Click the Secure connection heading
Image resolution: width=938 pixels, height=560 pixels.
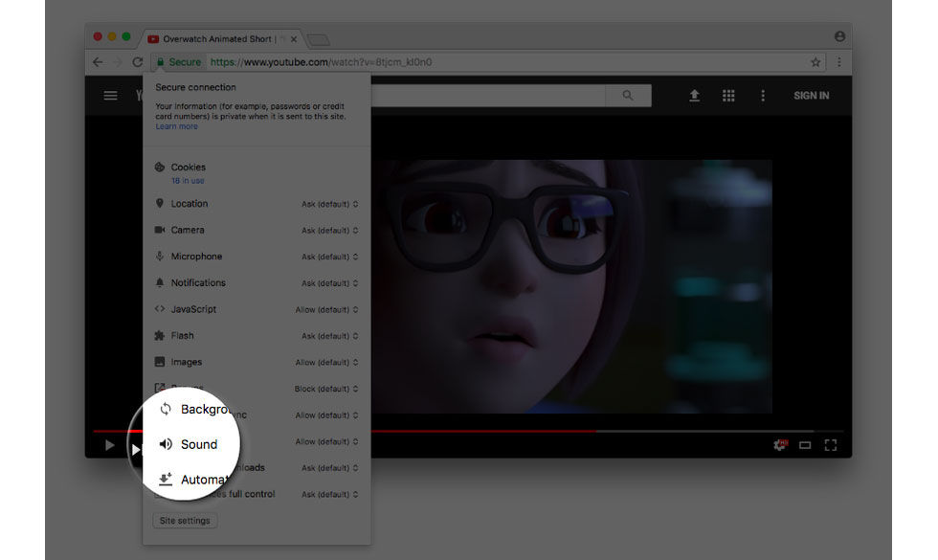click(x=195, y=87)
